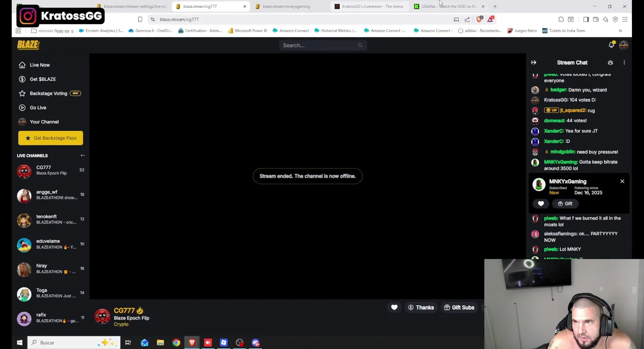Image resolution: width=644 pixels, height=349 pixels.
Task: Click the heart on MNKYxGaming's card
Action: point(541,204)
